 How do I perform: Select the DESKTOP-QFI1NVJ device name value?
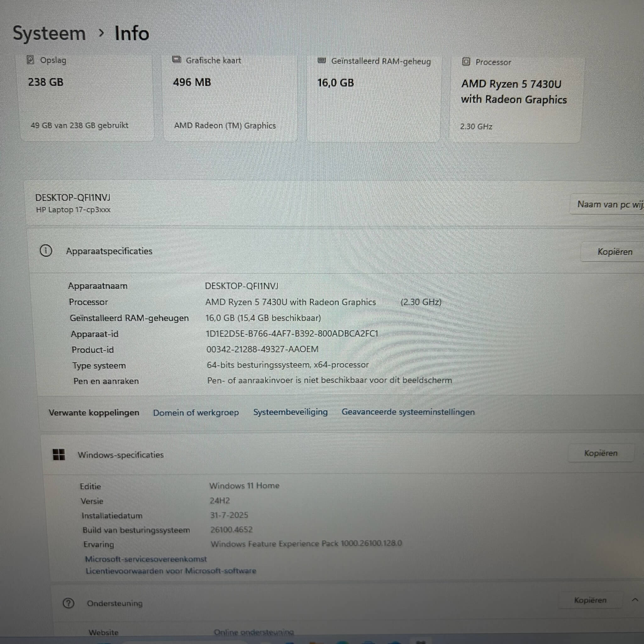[x=241, y=286]
